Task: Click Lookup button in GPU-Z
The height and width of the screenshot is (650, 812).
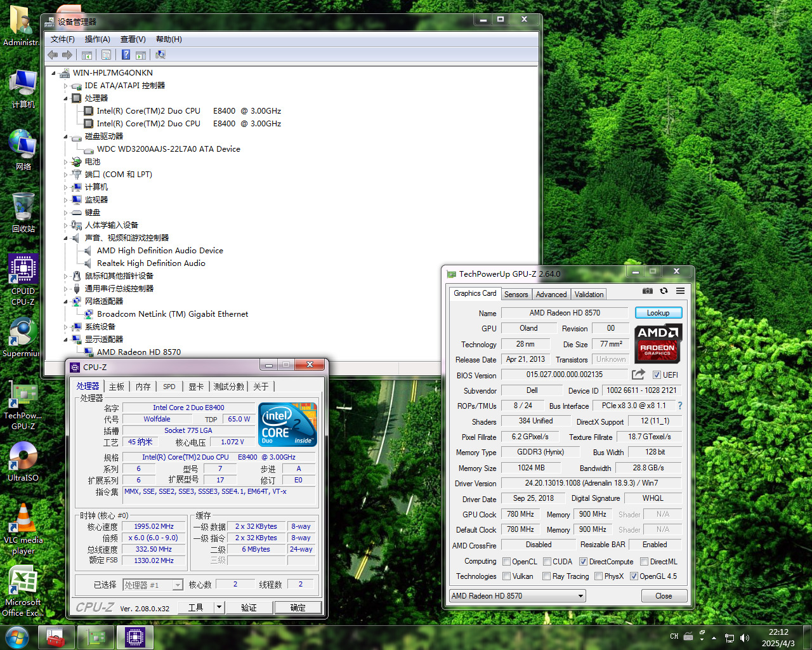Action: (658, 313)
